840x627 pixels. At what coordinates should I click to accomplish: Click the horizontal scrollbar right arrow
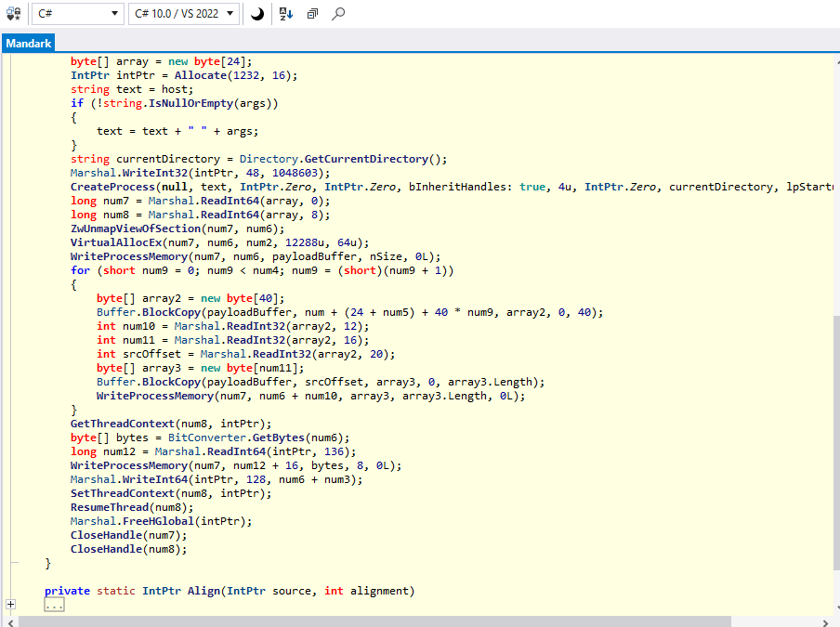point(825,622)
